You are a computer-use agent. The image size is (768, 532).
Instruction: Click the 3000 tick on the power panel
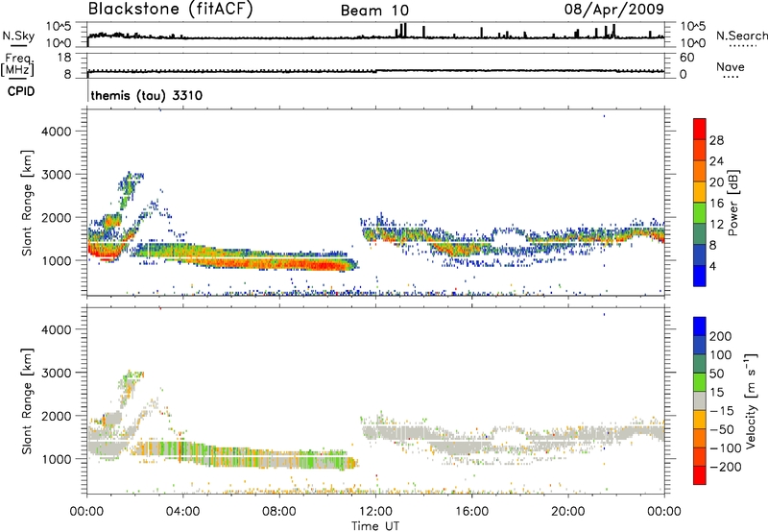[x=57, y=175]
